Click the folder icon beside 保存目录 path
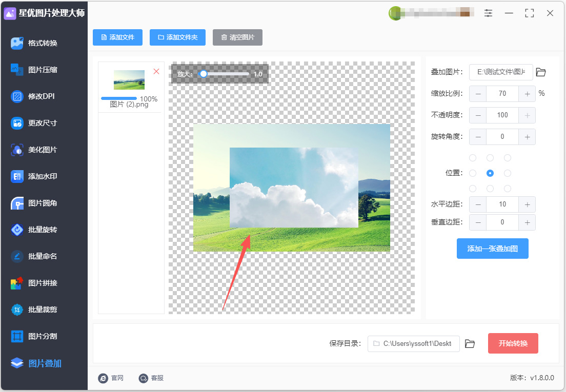 tap(470, 344)
